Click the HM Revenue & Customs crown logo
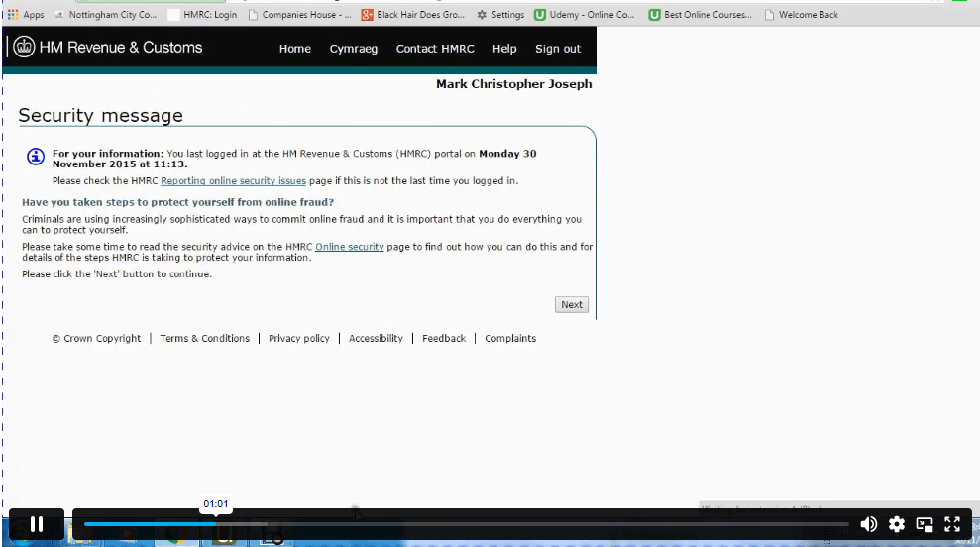Image resolution: width=980 pixels, height=547 pixels. tap(24, 47)
